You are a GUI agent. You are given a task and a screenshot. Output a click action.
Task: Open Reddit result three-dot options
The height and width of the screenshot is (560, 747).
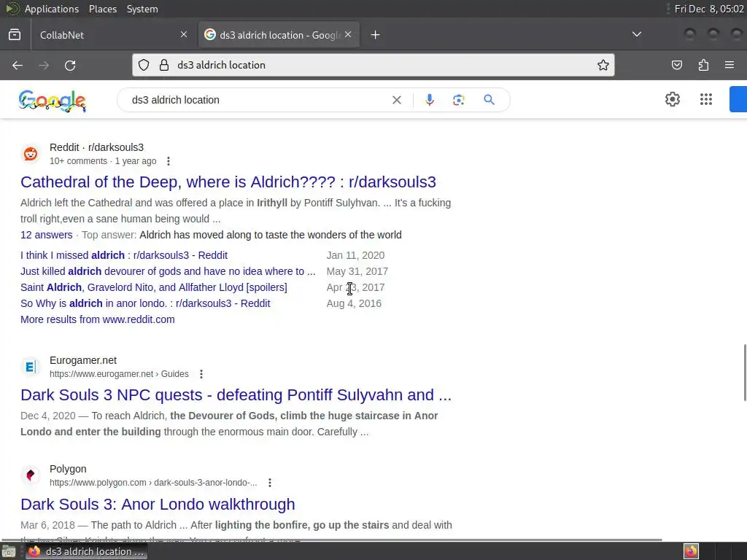pyautogui.click(x=169, y=161)
